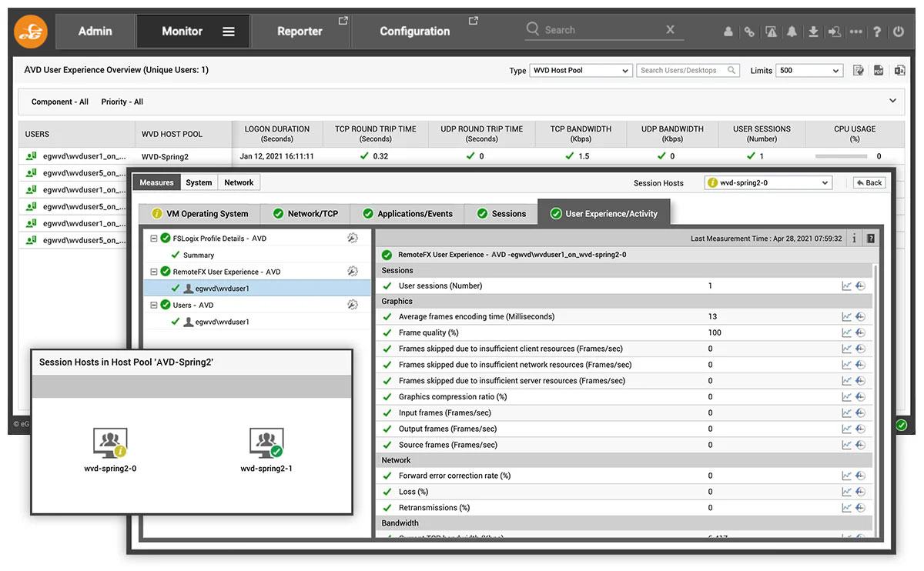This screenshot has height=571, width=924.
Task: Open graph icon for Input frames row
Action: coord(846,413)
